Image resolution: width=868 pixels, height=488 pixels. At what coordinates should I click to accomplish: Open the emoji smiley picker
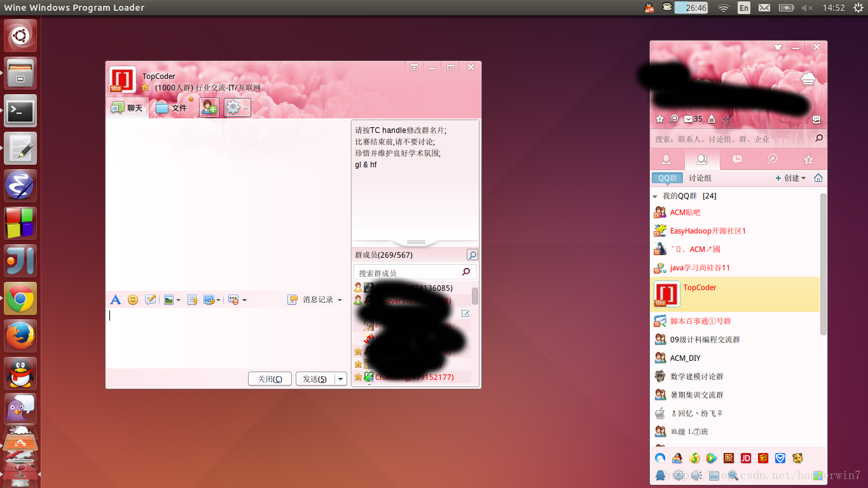pyautogui.click(x=133, y=300)
